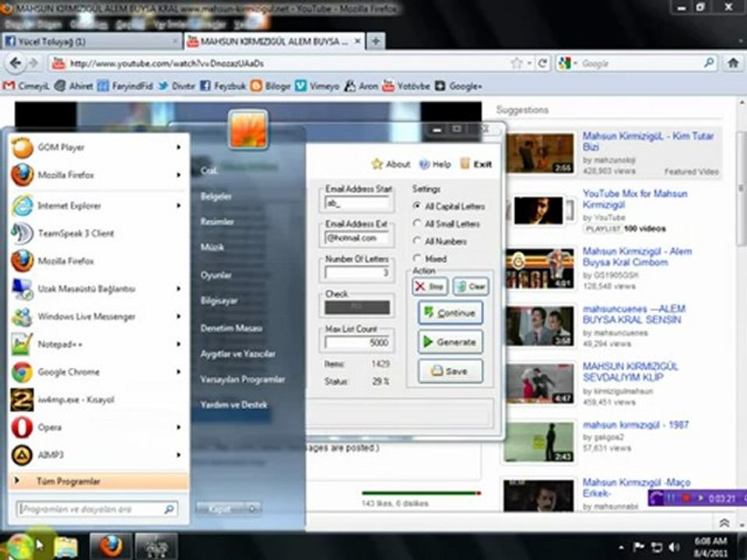747x560 pixels.
Task: Open the Feyzbuk bookmark
Action: pyautogui.click(x=223, y=86)
